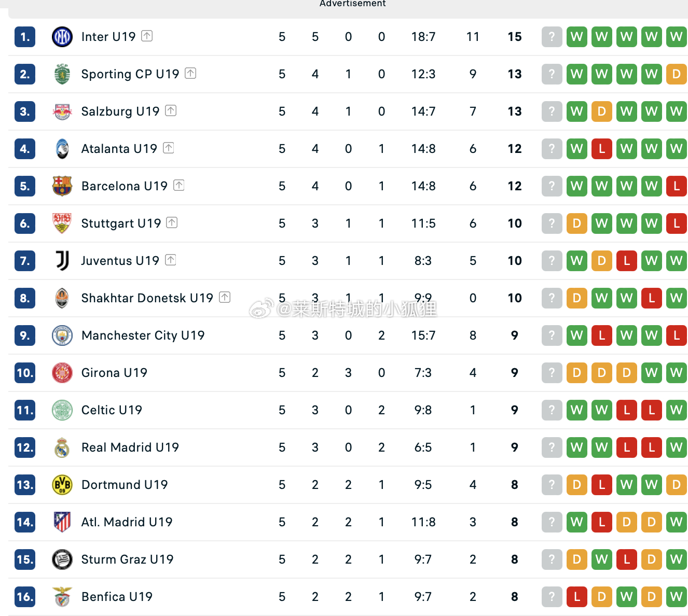Open Celtic U19 team name link

[x=112, y=410]
